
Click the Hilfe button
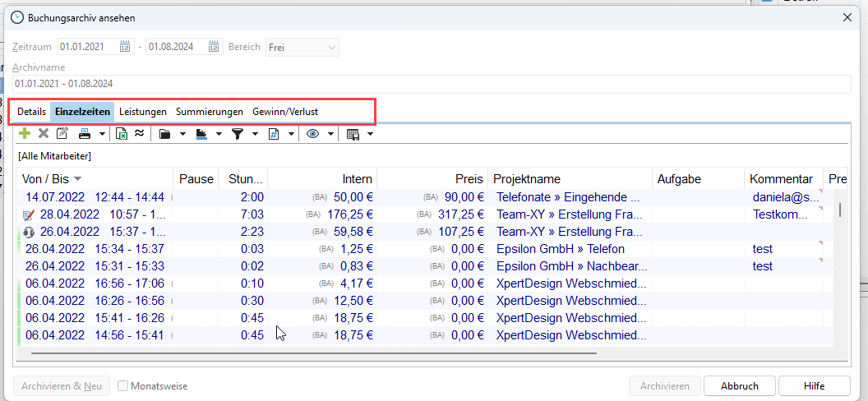(x=814, y=386)
